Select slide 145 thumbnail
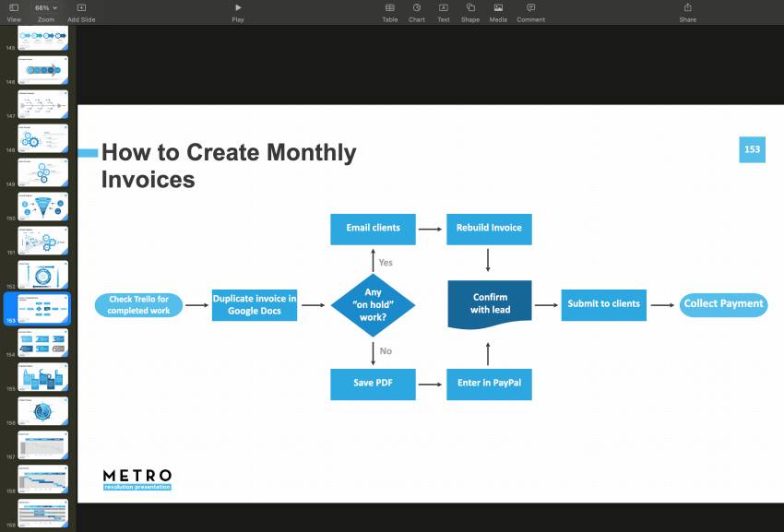 point(43,39)
